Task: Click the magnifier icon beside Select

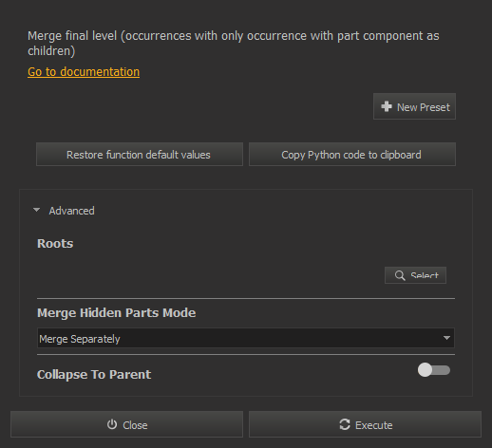Action: tap(400, 275)
